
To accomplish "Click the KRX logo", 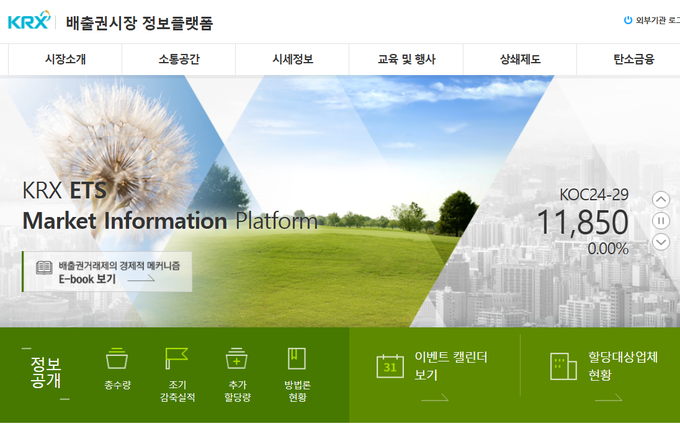I will coord(28,20).
